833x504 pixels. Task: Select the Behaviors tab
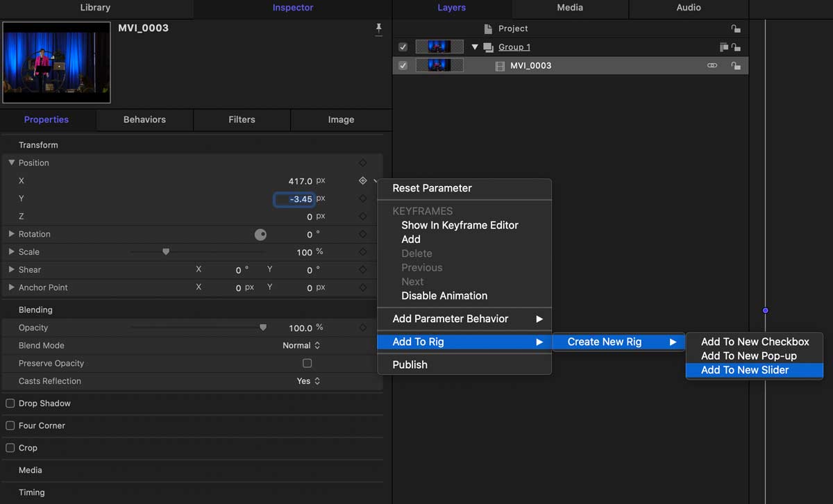144,119
